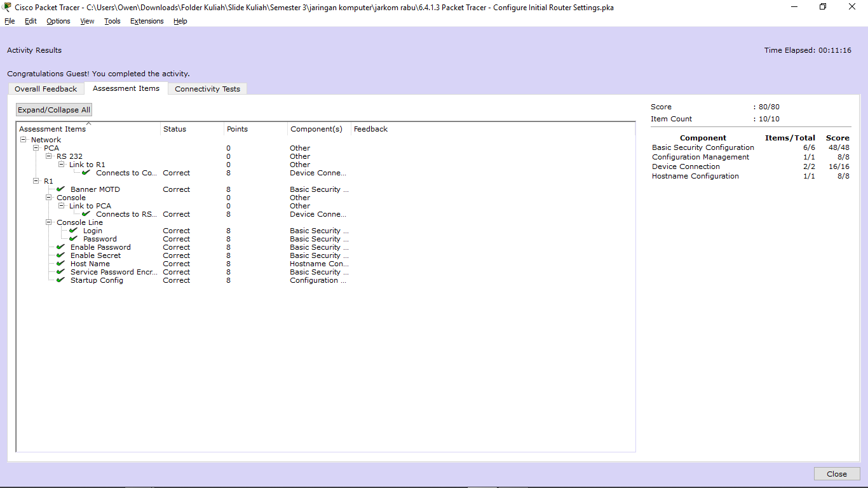Screen dimensions: 868x488
Task: Click the Configuration ... component cell for Startup Config
Action: click(318, 280)
